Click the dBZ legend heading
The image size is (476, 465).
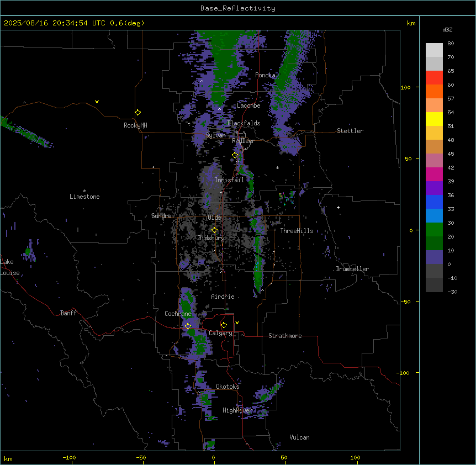(x=447, y=29)
